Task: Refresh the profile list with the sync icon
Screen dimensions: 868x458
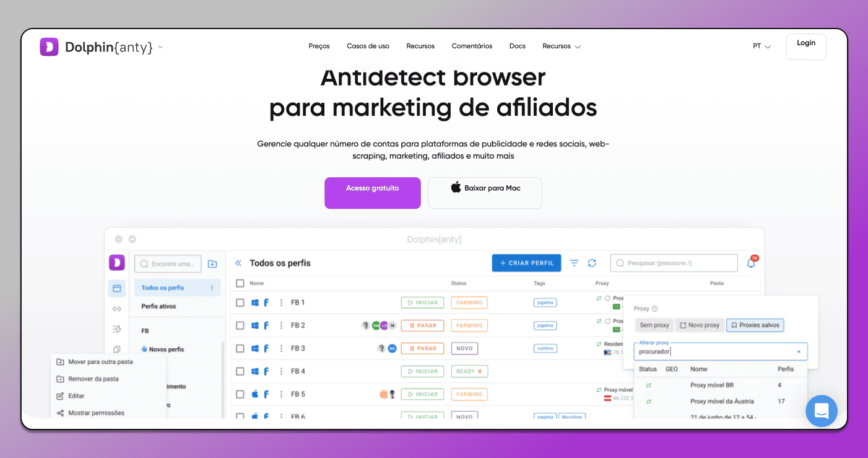Action: (x=592, y=263)
